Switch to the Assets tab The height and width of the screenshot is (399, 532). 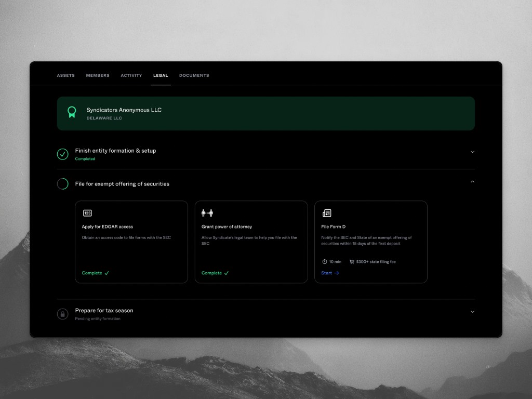click(x=65, y=76)
